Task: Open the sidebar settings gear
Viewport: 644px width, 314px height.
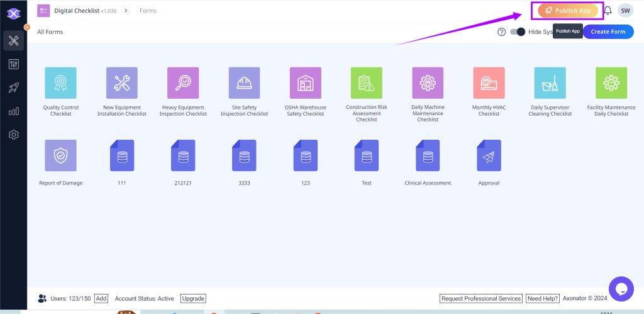Action: point(13,135)
